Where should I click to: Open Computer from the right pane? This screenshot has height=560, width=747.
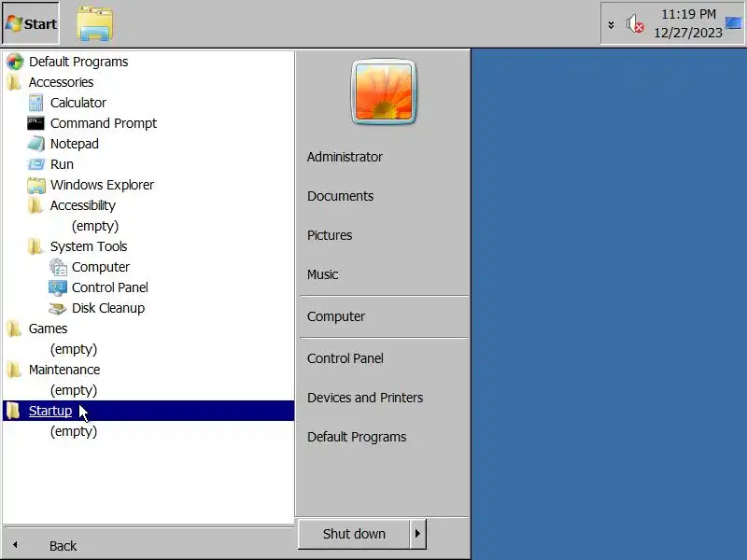(x=336, y=316)
